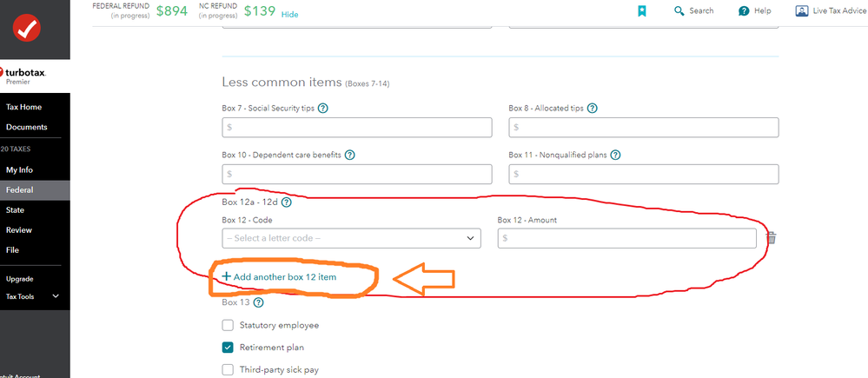868x378 pixels.
Task: Click the TurboTax red checkmark logo
Action: 28,28
